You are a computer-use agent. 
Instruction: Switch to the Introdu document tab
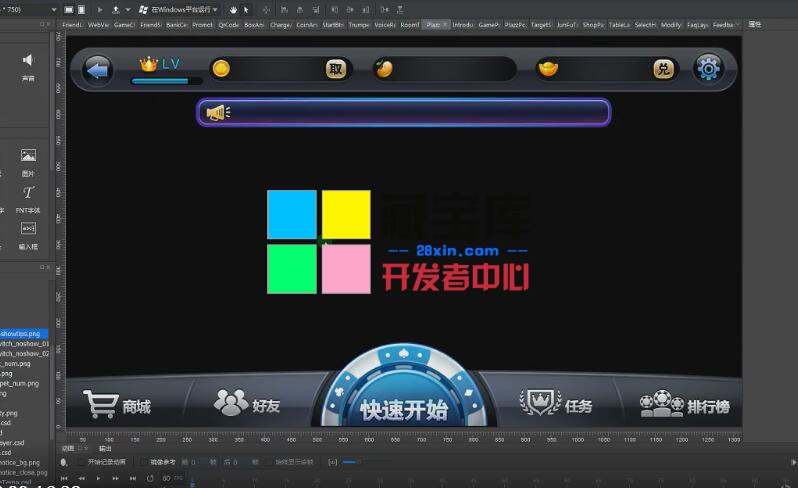463,24
